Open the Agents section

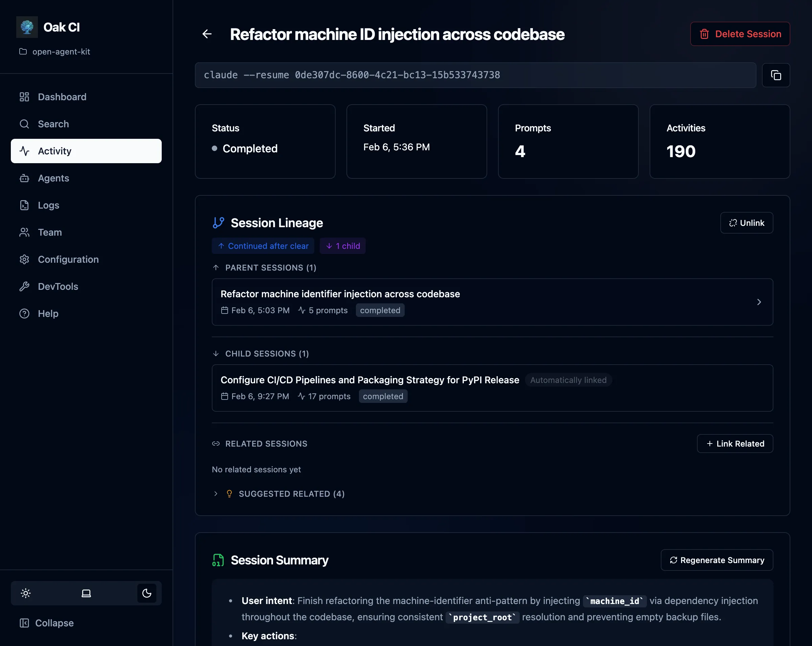point(53,178)
